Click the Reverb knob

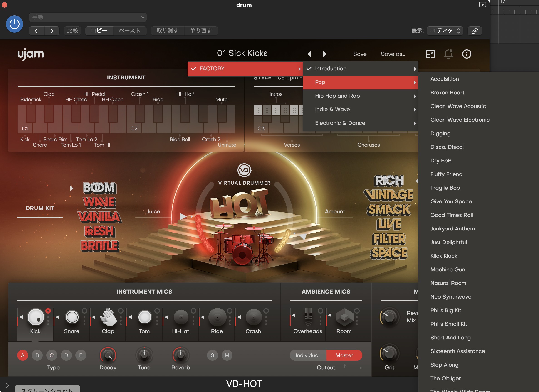pyautogui.click(x=181, y=355)
